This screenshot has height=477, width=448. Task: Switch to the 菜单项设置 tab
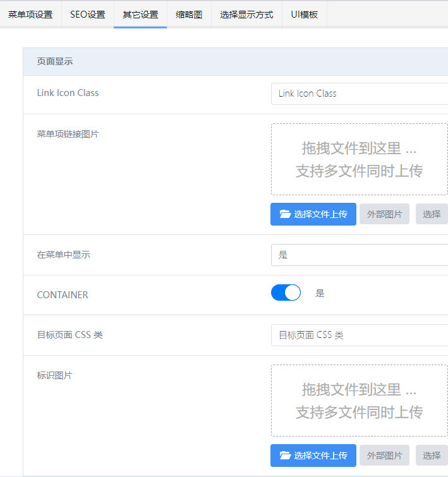coord(30,15)
